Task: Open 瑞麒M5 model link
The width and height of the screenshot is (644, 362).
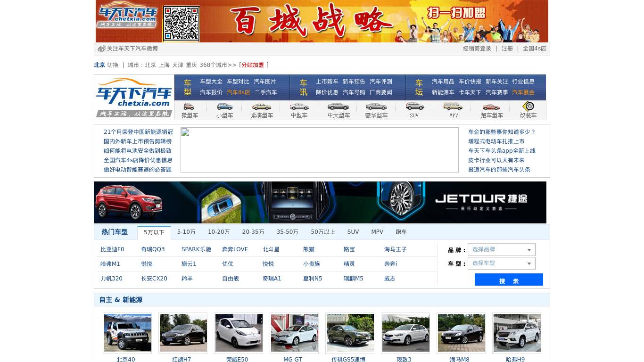Action: pyautogui.click(x=354, y=279)
